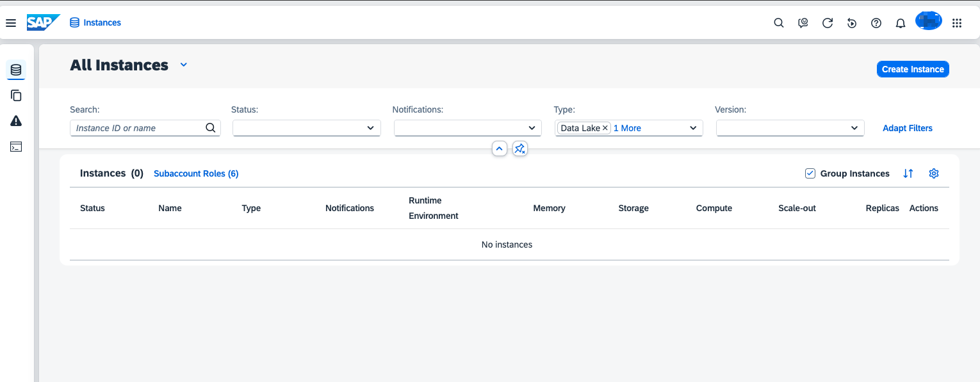
Task: Open the notifications bell
Action: (901, 23)
